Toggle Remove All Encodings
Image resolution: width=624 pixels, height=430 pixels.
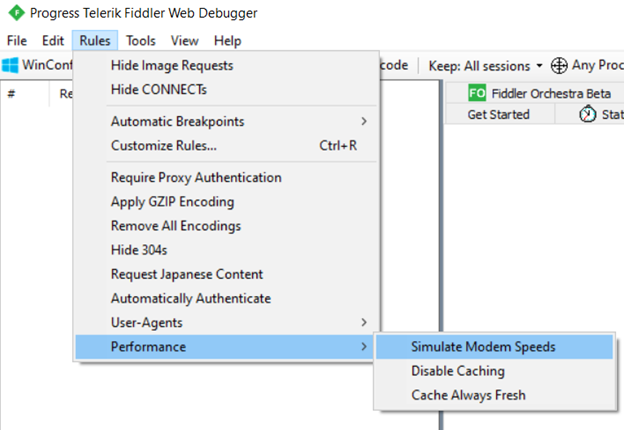[x=225, y=226]
